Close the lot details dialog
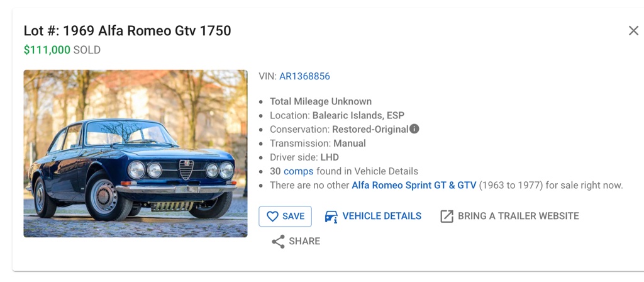Screen dimensions: 644x282 633,31
